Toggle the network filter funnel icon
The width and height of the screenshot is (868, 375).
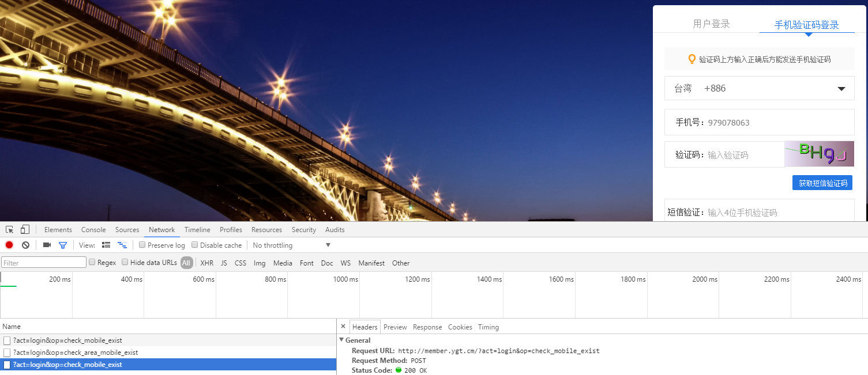(63, 245)
